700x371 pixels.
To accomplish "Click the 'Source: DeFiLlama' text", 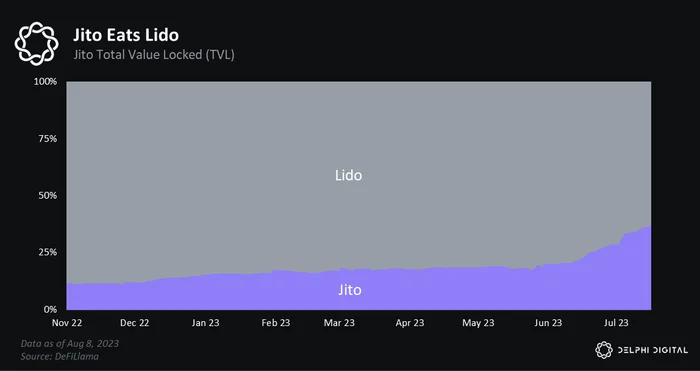I will click(x=60, y=356).
